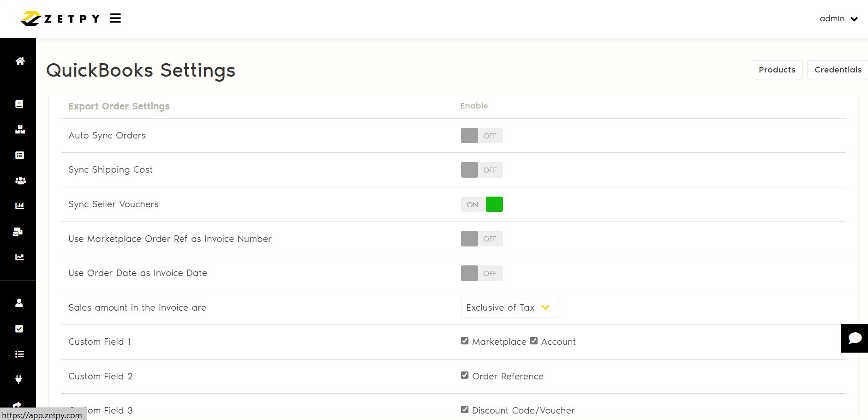Open the Products settings page
The height and width of the screenshot is (420, 868).
click(x=777, y=70)
